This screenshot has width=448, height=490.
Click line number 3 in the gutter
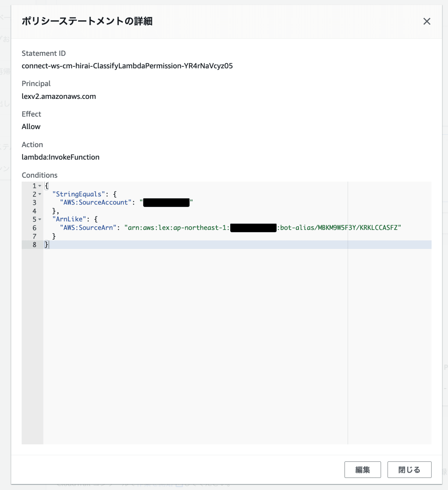coord(34,203)
